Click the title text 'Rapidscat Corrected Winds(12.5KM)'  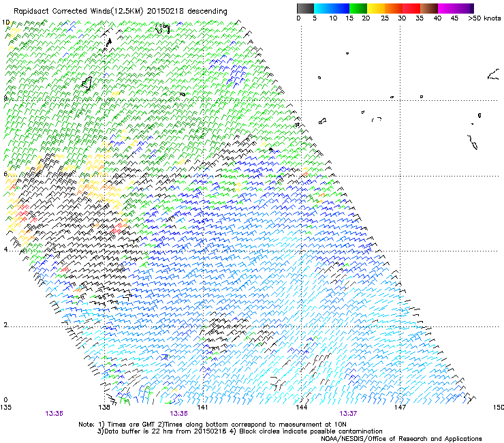tap(79, 12)
